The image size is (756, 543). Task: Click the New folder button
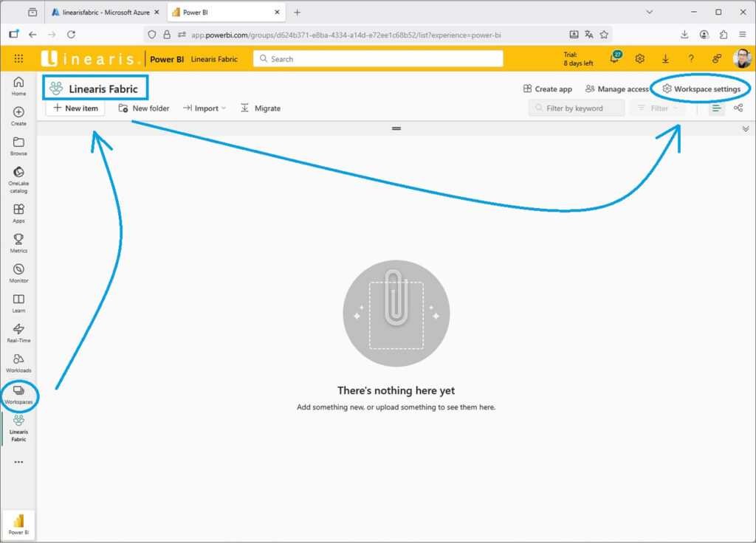tap(144, 108)
